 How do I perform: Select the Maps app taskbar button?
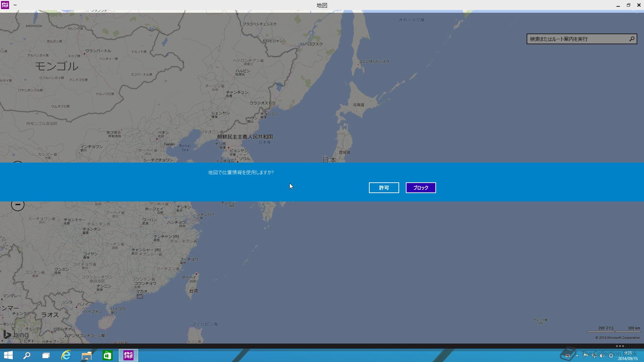pyautogui.click(x=128, y=355)
